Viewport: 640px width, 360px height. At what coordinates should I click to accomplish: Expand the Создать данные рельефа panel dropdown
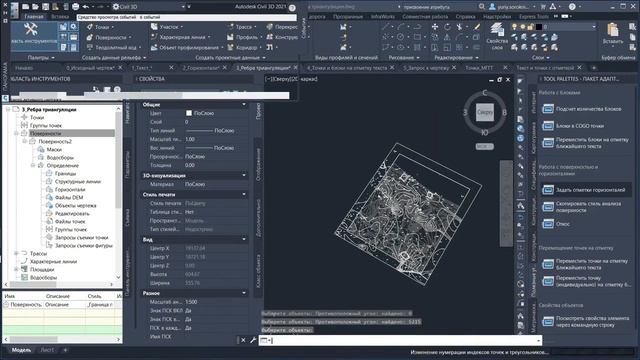144,58
